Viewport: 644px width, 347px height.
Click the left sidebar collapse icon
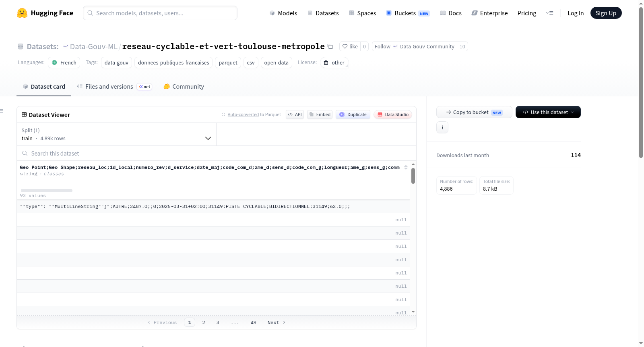(x=2, y=111)
